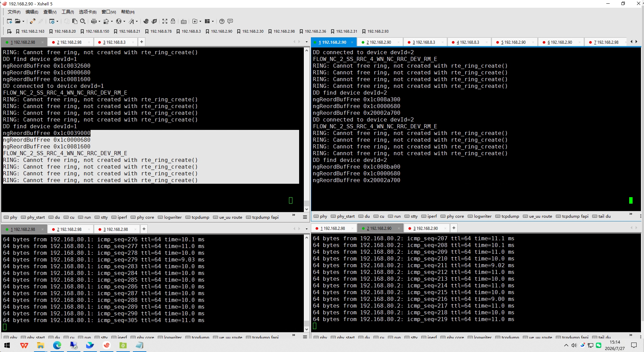The image size is (644, 352).
Task: Open the 选项卡(B) menu
Action: 87,12
